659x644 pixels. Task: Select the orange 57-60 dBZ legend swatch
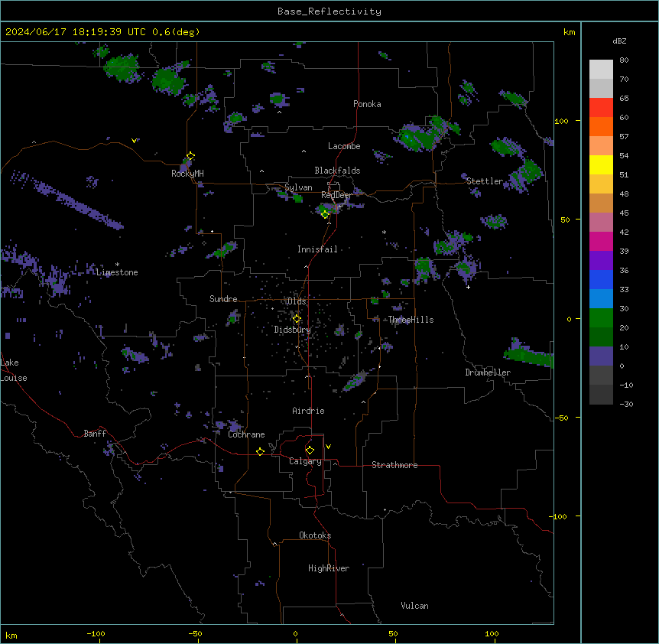tap(601, 126)
